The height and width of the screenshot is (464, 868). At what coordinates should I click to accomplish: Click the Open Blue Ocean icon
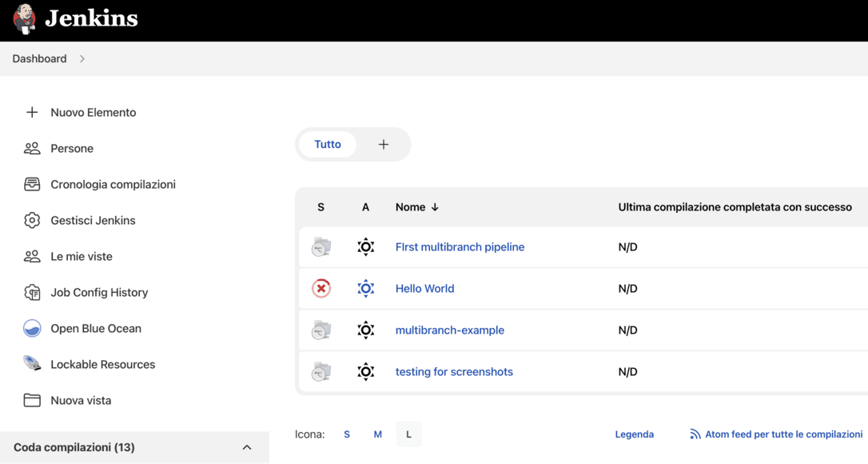coord(32,329)
